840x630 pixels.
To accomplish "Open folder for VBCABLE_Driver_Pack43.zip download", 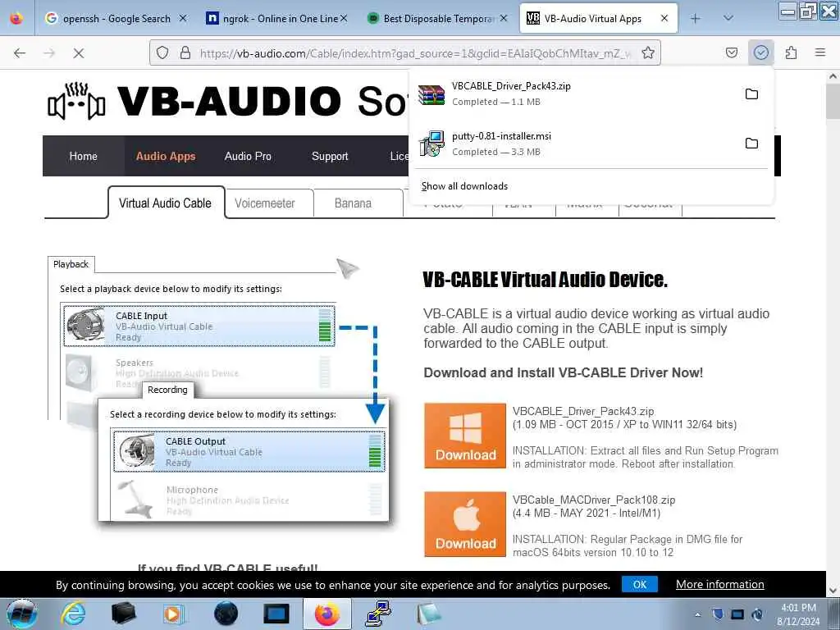I will pyautogui.click(x=751, y=94).
